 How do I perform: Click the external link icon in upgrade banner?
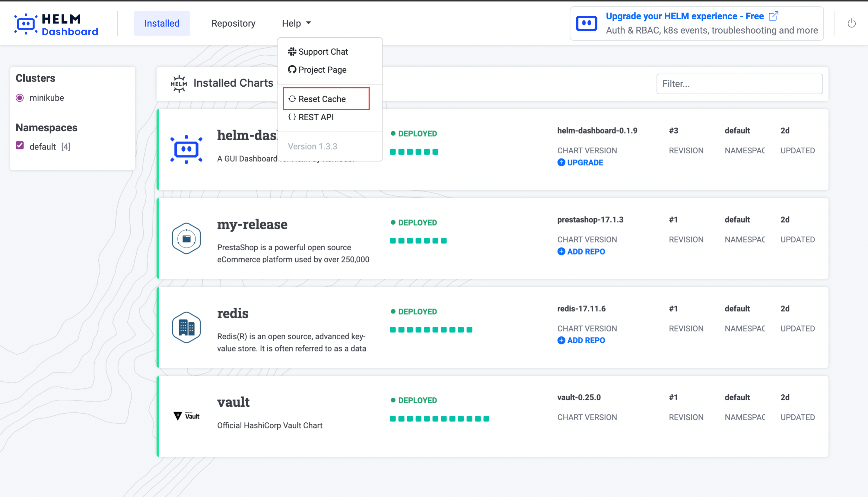(x=773, y=16)
